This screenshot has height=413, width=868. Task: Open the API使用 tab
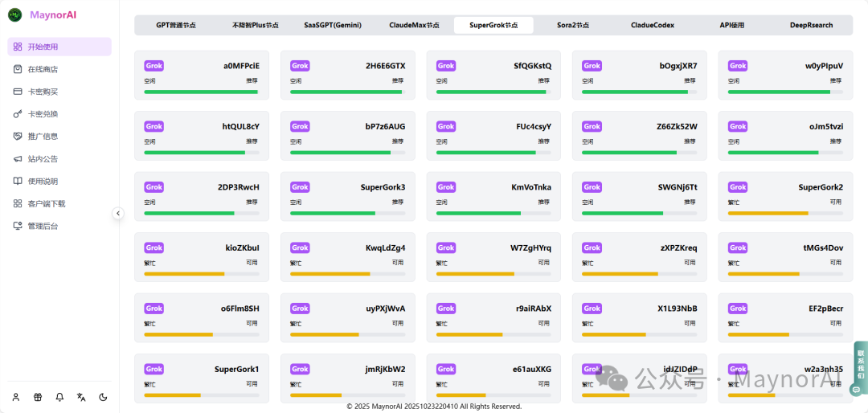[x=732, y=26]
